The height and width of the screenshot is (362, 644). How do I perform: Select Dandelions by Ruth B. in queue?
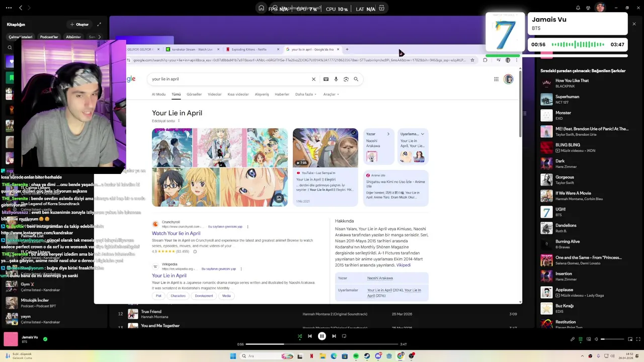584,228
